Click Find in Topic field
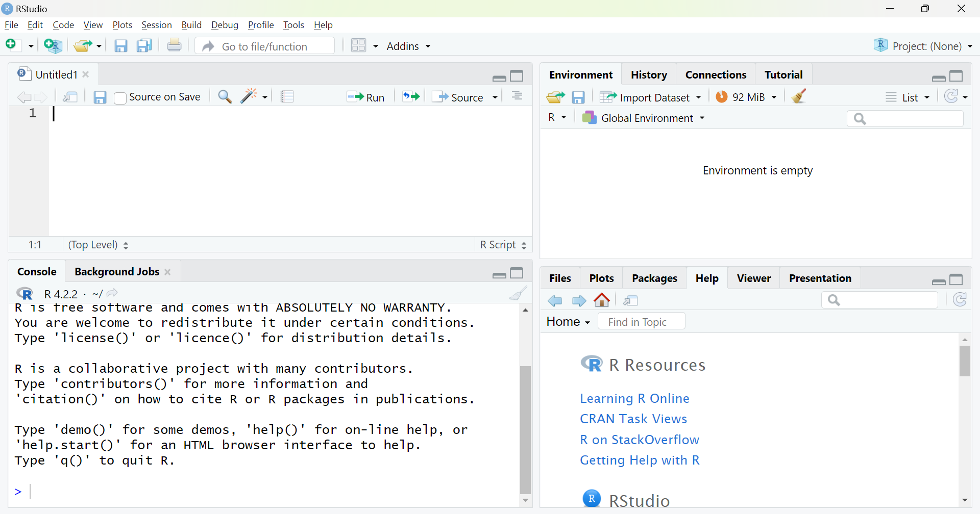Screen dimensions: 980x514 click(642, 322)
